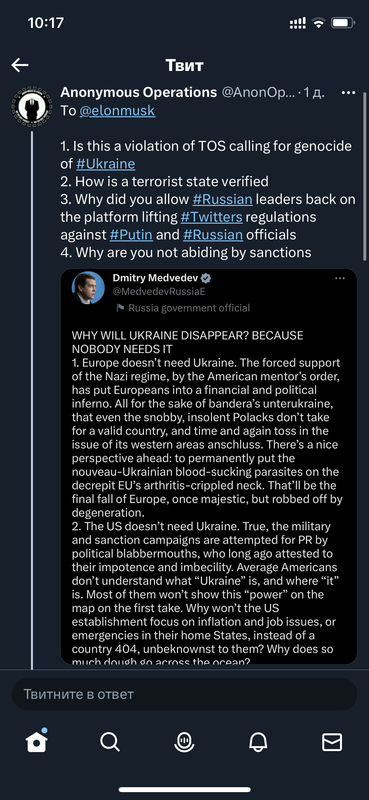The height and width of the screenshot is (800, 369).
Task: Open the Search magnifier tab
Action: [110, 742]
